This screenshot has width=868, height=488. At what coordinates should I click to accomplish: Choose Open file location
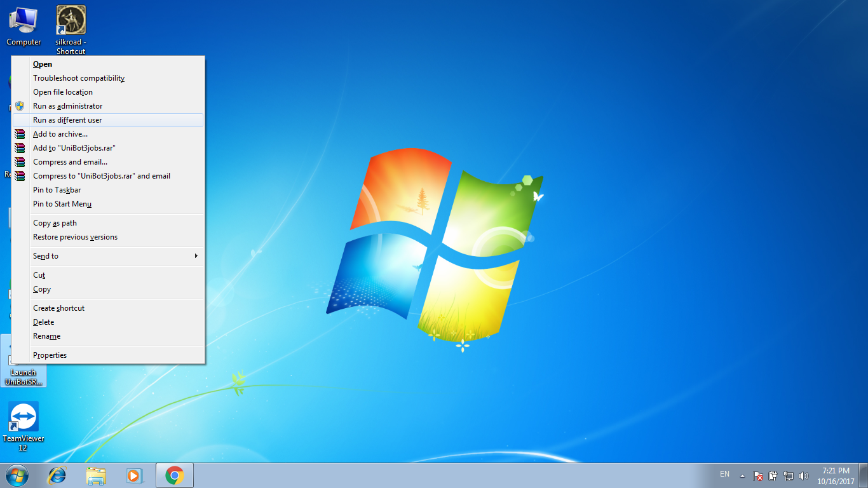tap(108, 92)
